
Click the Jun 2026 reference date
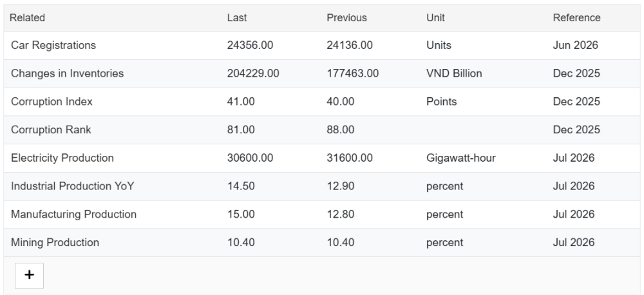575,45
